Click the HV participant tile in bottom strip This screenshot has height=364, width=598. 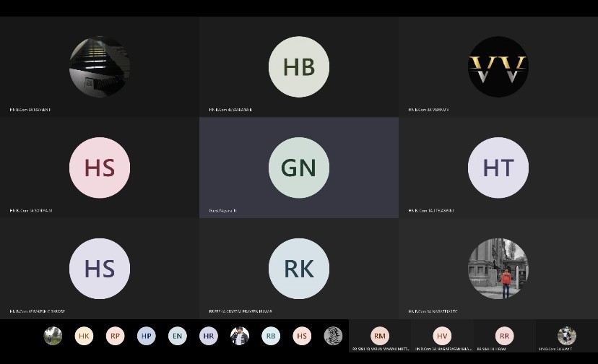[442, 337]
